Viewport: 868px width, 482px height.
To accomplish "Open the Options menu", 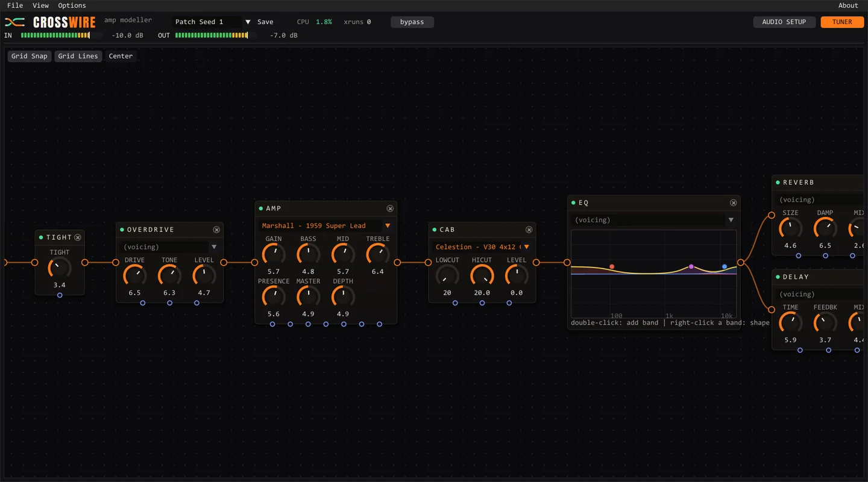I will point(72,5).
